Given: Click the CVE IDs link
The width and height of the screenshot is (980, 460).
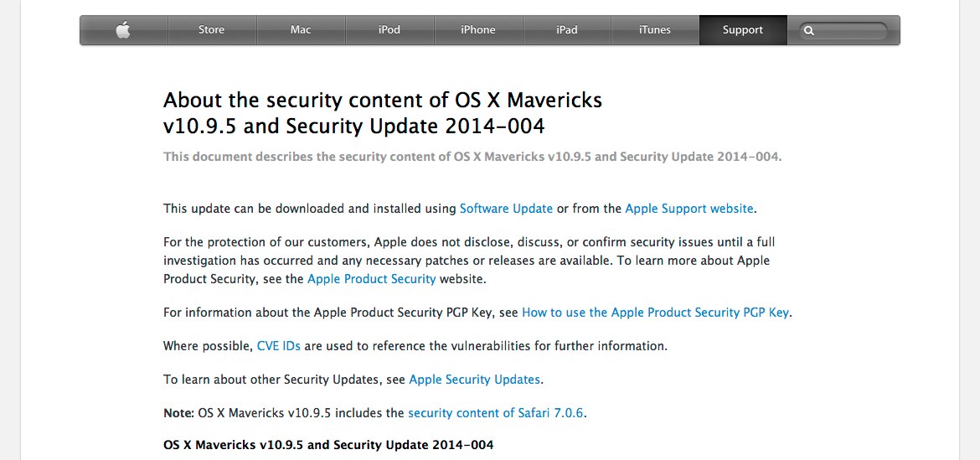Looking at the screenshot, I should pos(278,345).
